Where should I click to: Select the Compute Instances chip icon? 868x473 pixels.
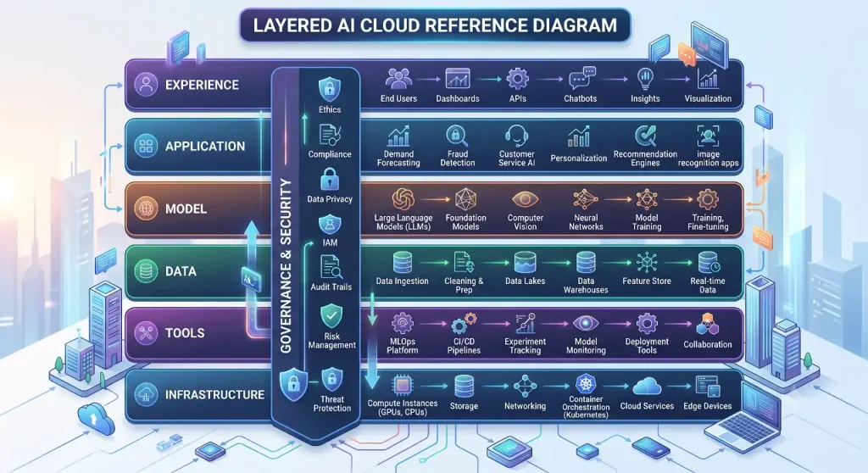(402, 386)
